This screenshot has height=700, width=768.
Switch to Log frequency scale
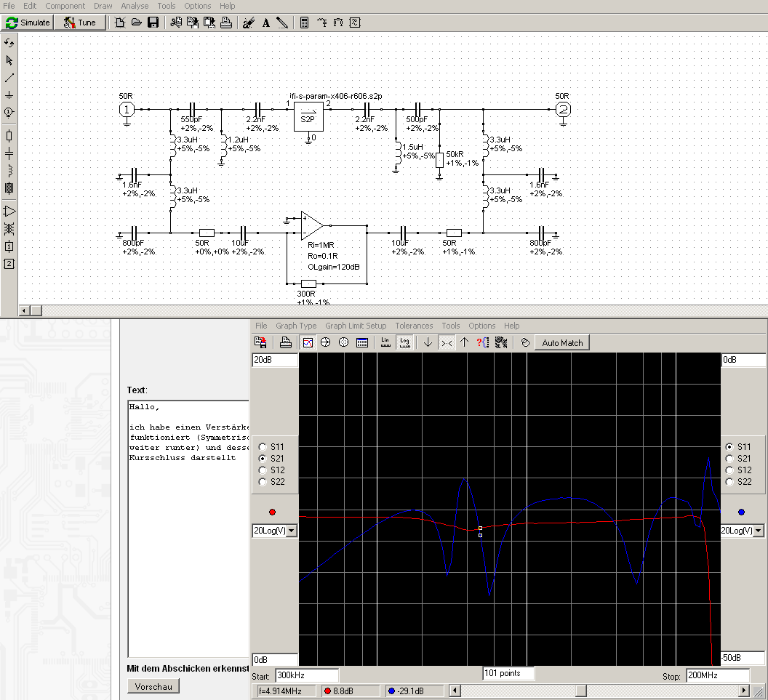click(404, 342)
